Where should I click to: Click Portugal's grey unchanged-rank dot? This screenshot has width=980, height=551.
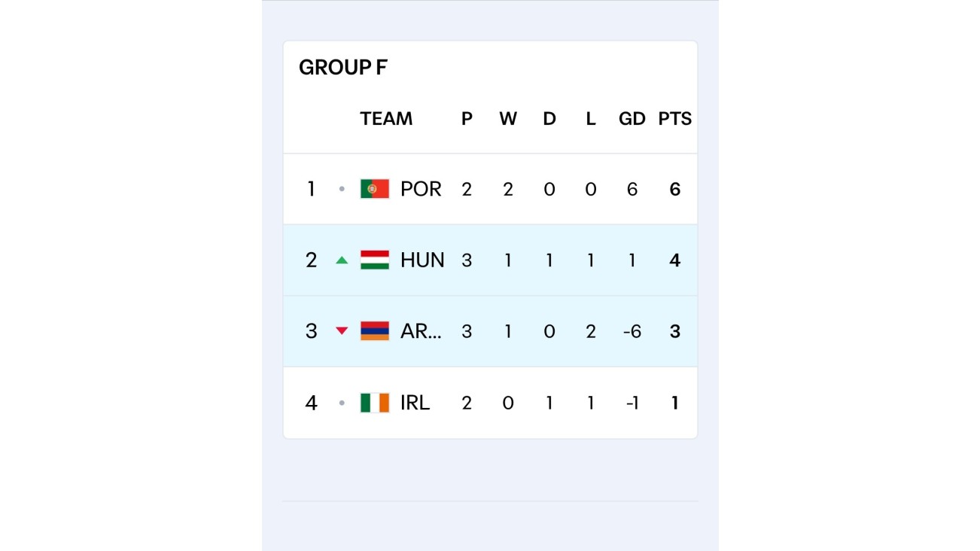click(x=342, y=190)
